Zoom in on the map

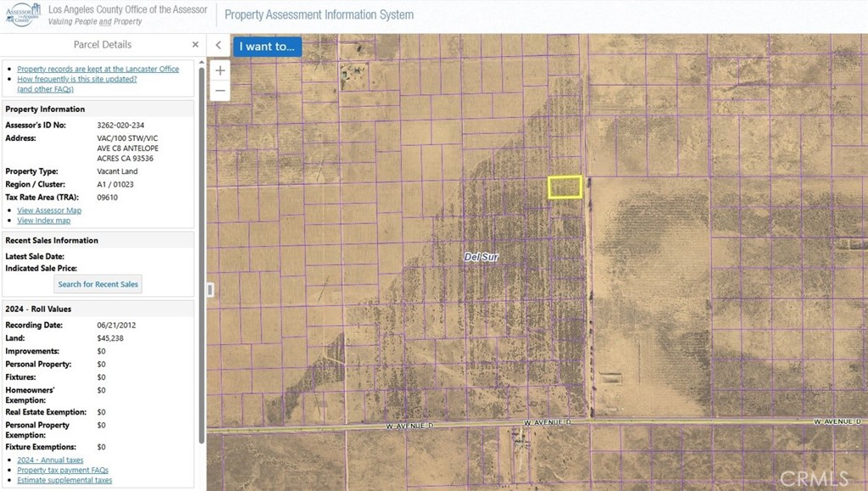(220, 70)
